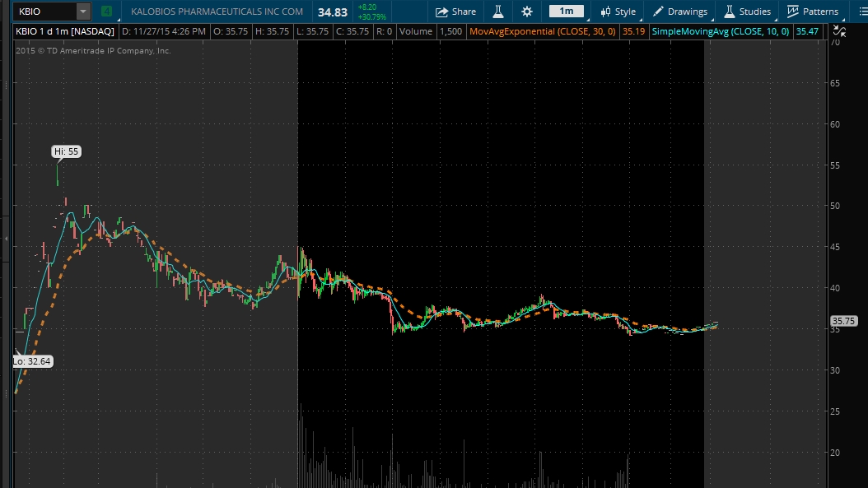This screenshot has width=868, height=488.
Task: Click the Lo: 32.64 price bubble
Action: [32, 361]
